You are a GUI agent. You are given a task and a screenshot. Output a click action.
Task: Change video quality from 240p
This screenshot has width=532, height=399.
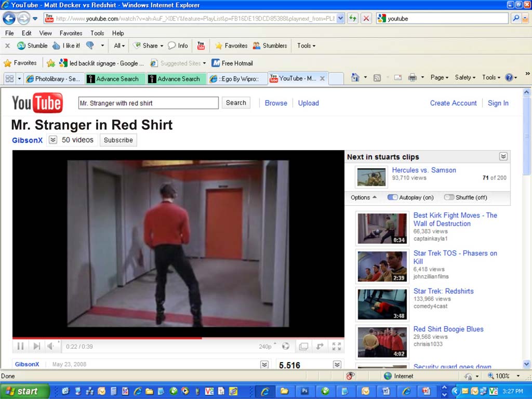pos(267,347)
